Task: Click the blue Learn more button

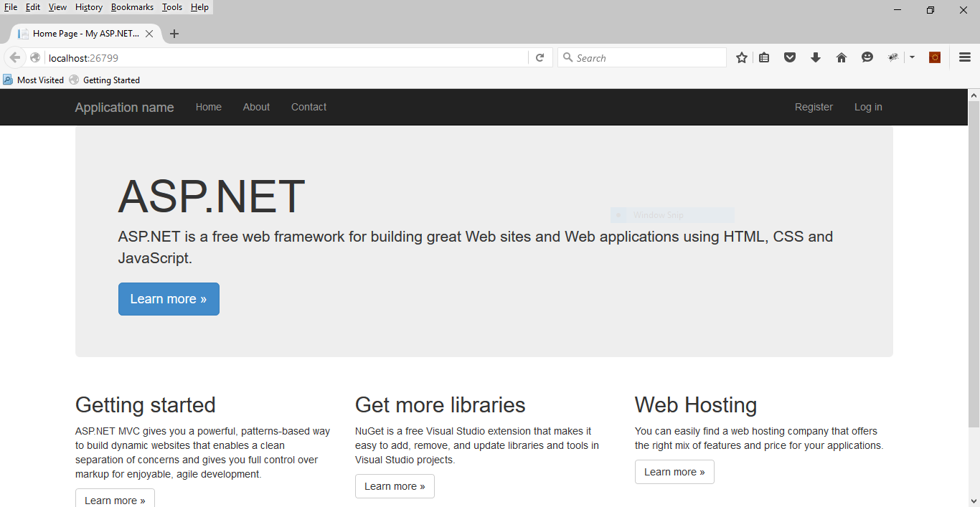Action: point(169,298)
